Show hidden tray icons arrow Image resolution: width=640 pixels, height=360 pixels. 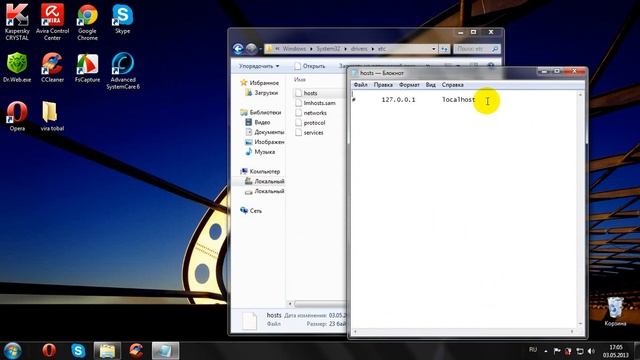click(x=546, y=351)
